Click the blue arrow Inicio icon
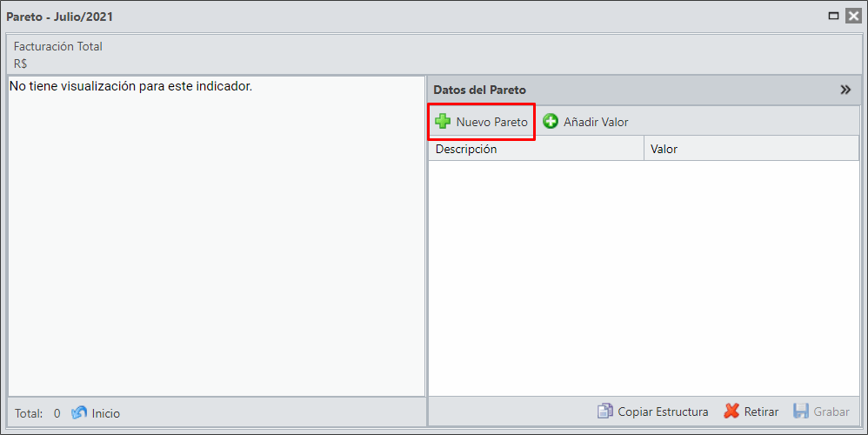 click(79, 413)
